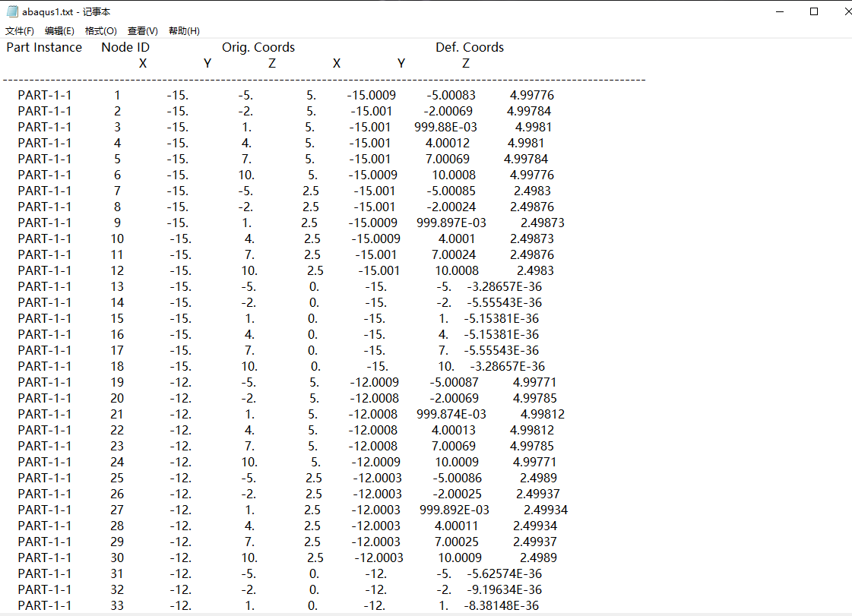Click value 999.874E-03 in node 21 row
Viewport: 852px width, 616px height.
tap(451, 415)
